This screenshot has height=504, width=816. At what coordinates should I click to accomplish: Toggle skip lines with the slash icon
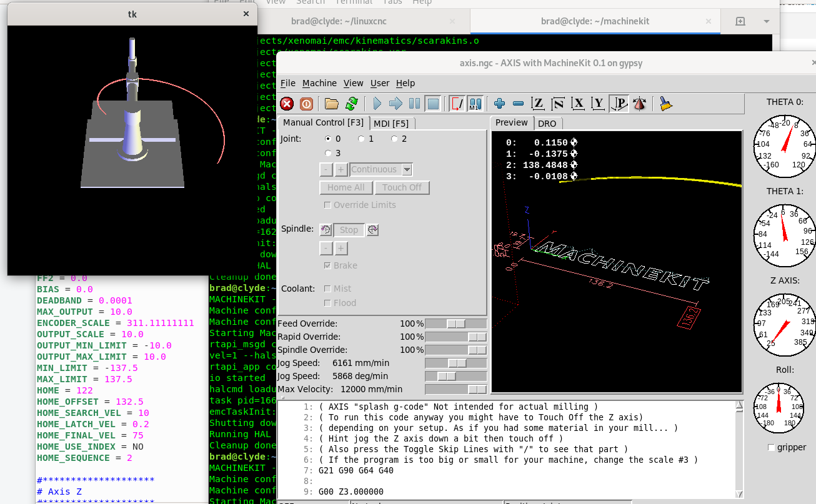click(x=457, y=104)
